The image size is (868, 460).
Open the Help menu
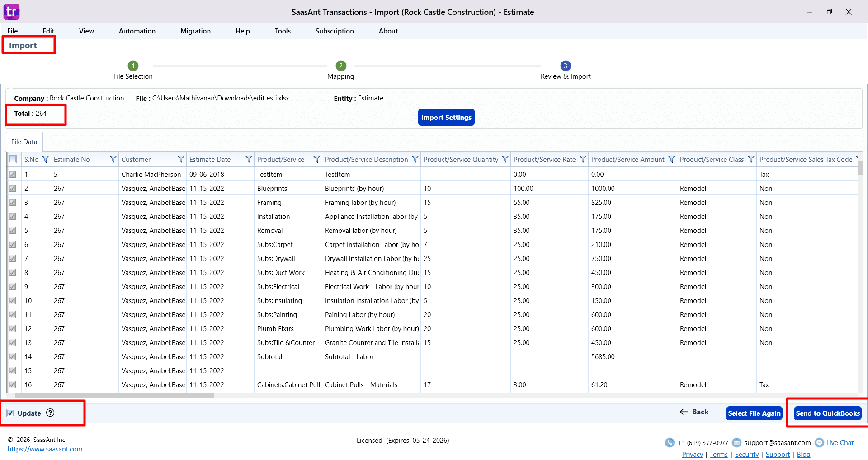pos(243,31)
